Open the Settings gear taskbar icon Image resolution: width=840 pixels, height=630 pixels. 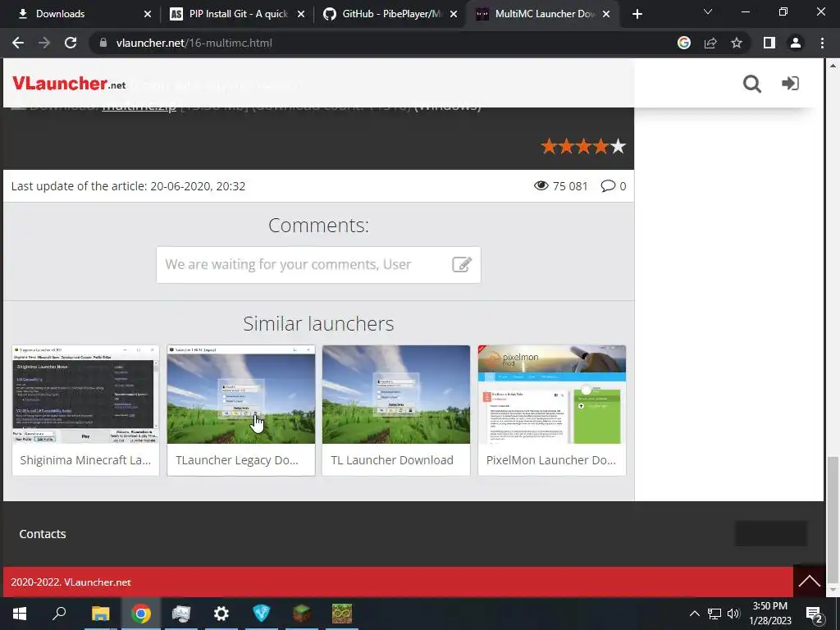tap(221, 614)
